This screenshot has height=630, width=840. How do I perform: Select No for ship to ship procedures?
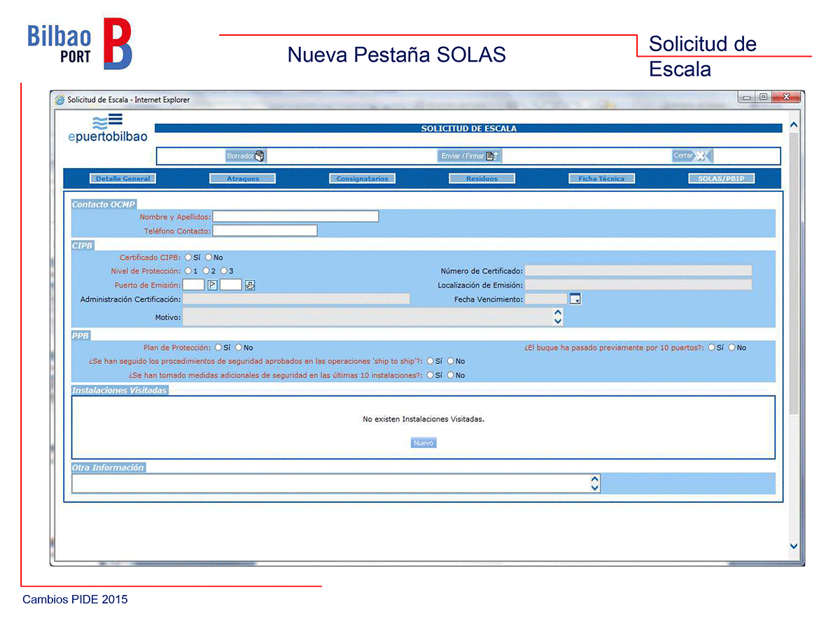(451, 361)
